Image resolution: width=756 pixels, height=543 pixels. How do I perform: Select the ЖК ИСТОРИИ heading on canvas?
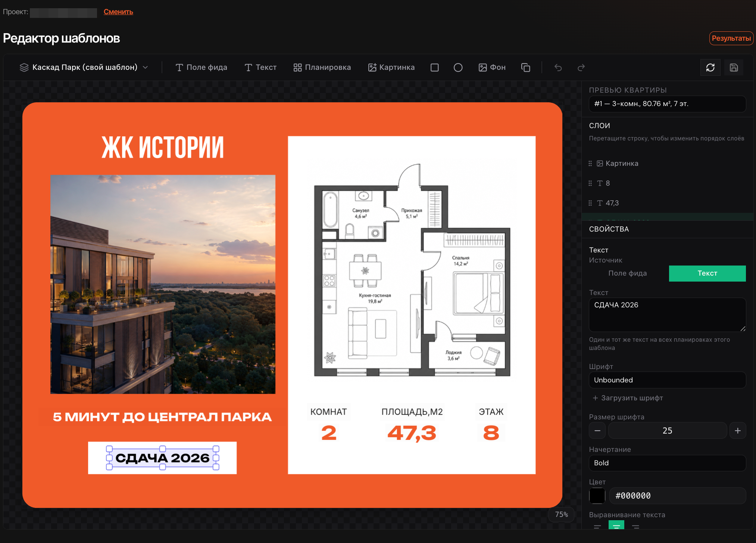pos(163,148)
